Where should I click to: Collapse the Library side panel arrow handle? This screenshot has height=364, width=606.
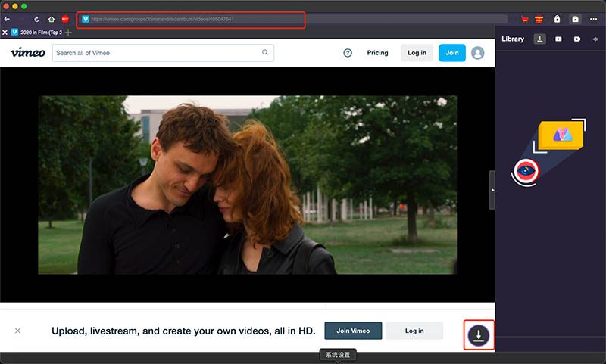click(492, 190)
